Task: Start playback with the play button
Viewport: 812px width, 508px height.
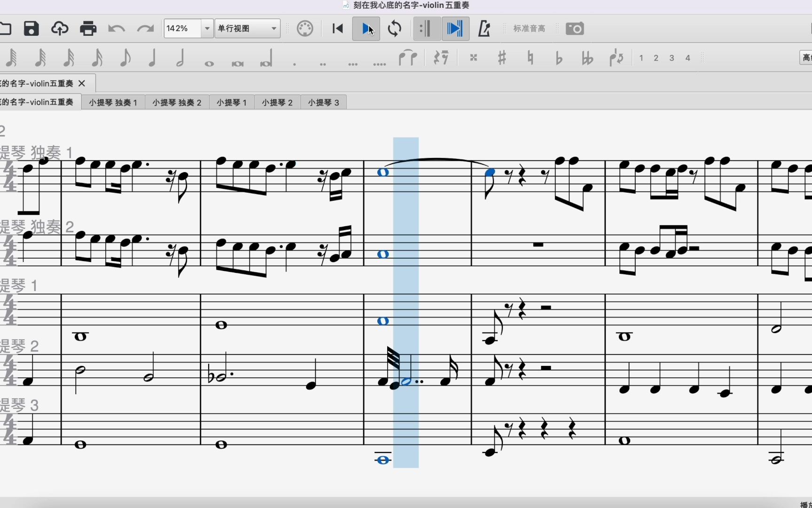Action: click(x=366, y=29)
